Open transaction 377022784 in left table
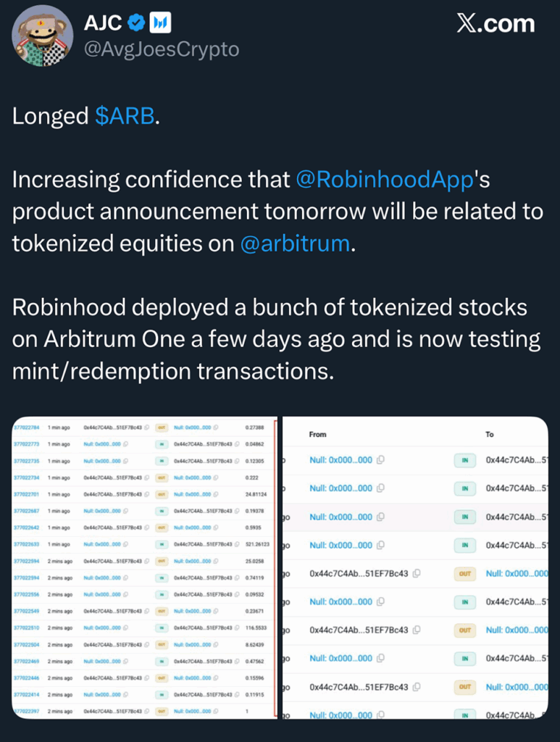Viewport: 560px width, 742px height. pos(27,428)
